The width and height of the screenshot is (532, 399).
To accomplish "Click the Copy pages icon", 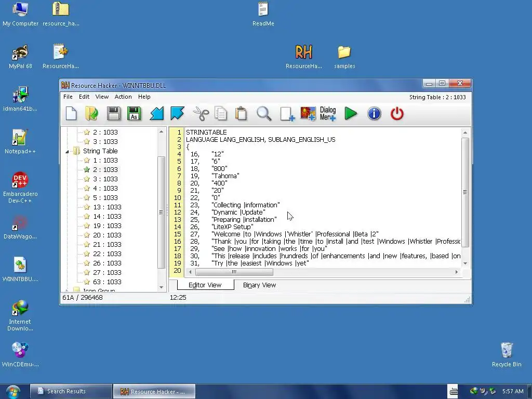I will 221,113.
